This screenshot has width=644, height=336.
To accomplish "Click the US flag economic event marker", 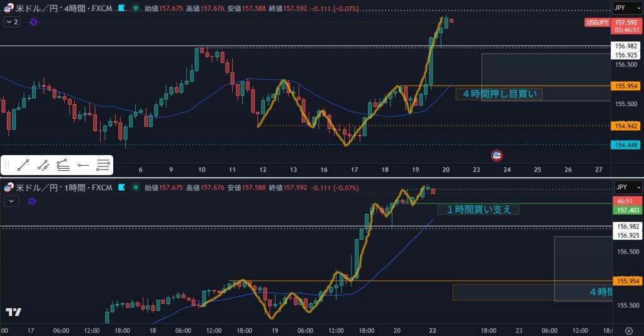I will (x=496, y=155).
